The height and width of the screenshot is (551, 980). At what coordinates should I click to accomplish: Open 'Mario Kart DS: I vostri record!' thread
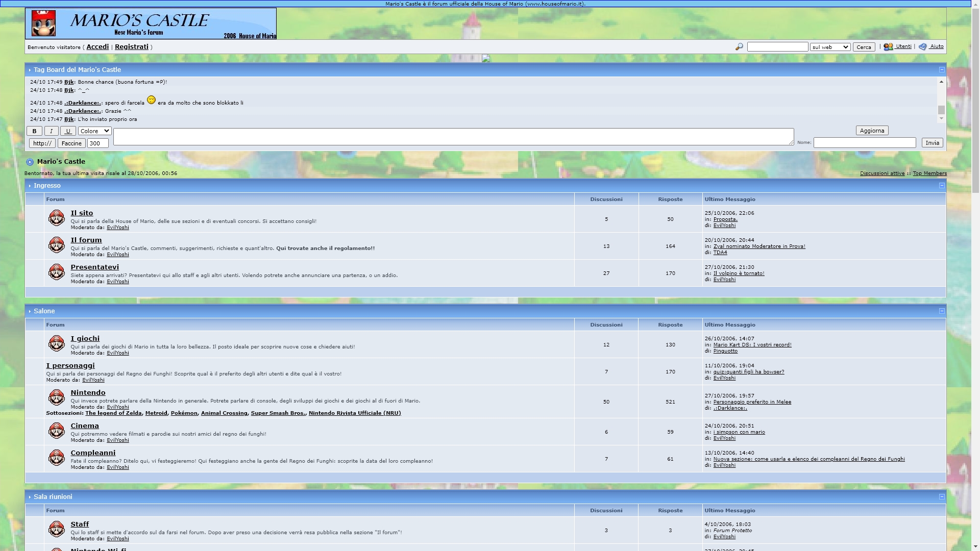(752, 345)
